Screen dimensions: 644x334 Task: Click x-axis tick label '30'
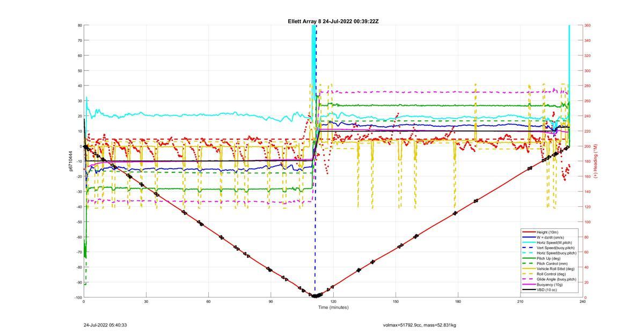(x=146, y=302)
